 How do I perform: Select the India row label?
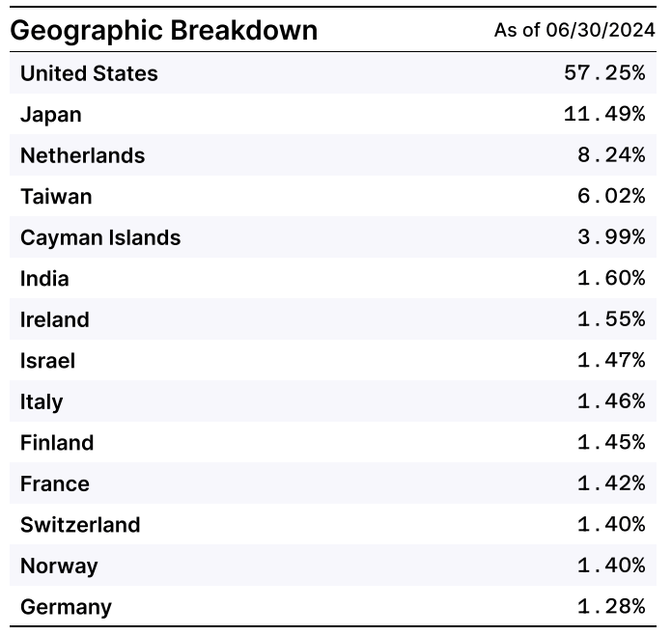(x=44, y=279)
